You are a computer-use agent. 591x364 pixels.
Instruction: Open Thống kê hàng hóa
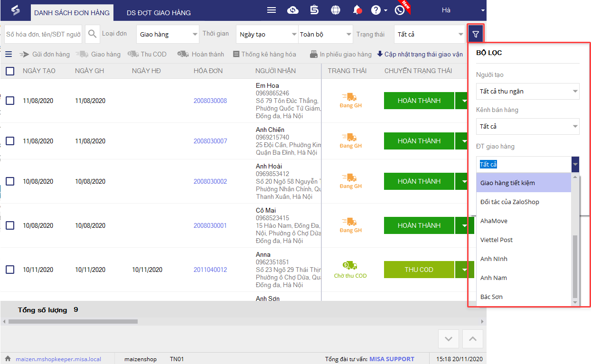(264, 54)
